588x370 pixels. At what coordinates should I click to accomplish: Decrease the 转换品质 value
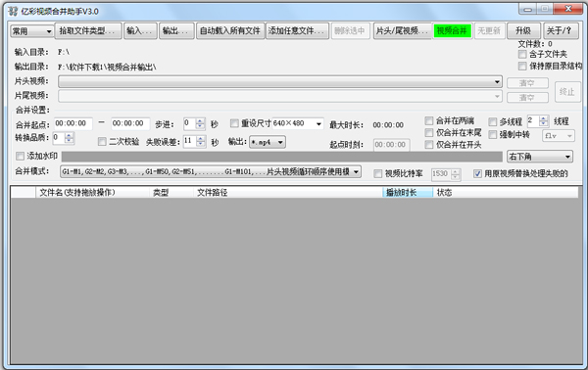pos(69,140)
